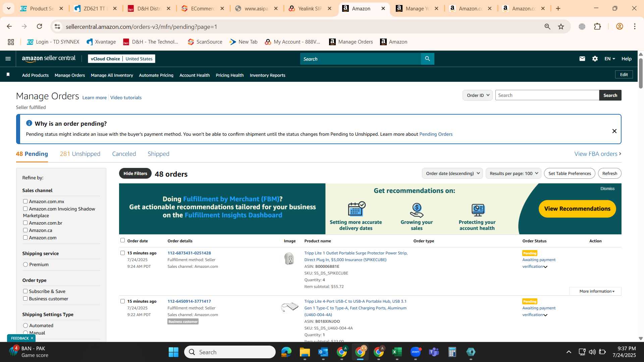Screen dimensions: 644x362
Task: Select the Automated shipping settings radio
Action: [25, 325]
